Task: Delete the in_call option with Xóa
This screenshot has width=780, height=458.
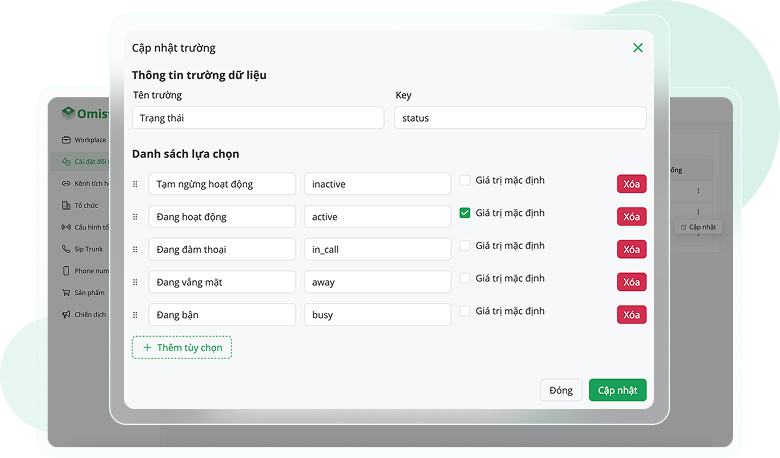Action: (x=631, y=249)
